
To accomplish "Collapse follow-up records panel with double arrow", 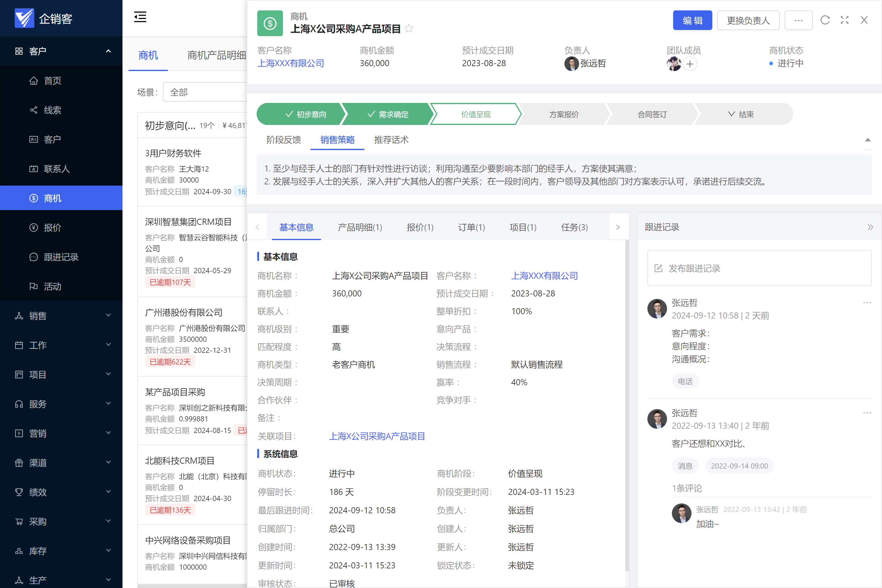I will coord(870,227).
